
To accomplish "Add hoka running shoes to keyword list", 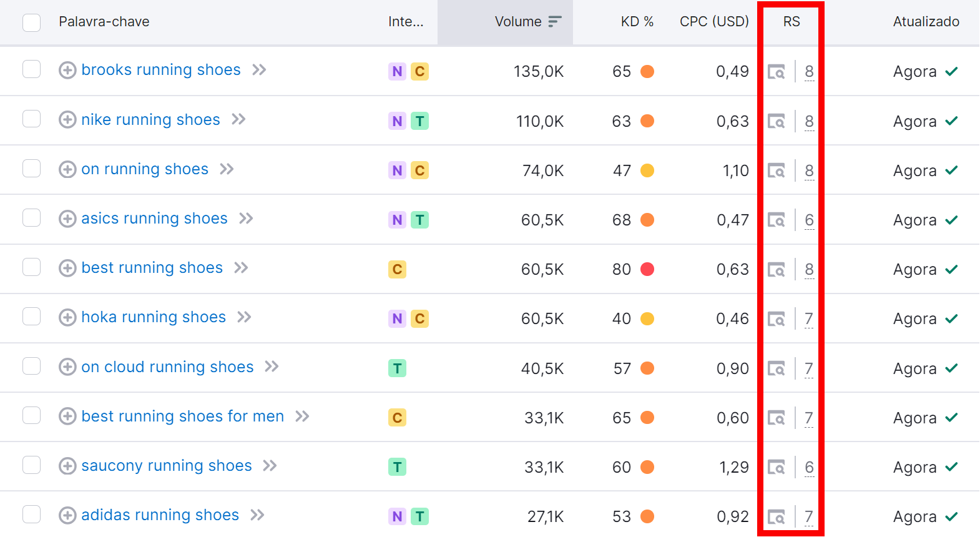I will point(67,317).
